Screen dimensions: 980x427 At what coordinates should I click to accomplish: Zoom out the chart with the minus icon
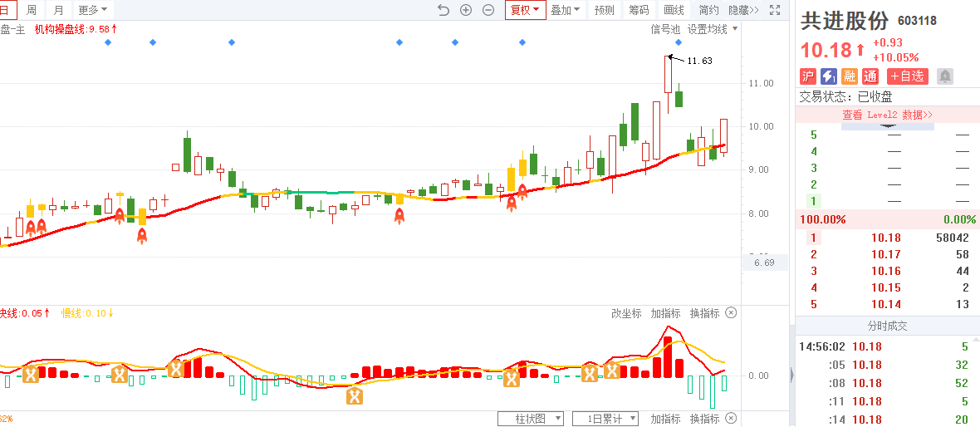(488, 10)
